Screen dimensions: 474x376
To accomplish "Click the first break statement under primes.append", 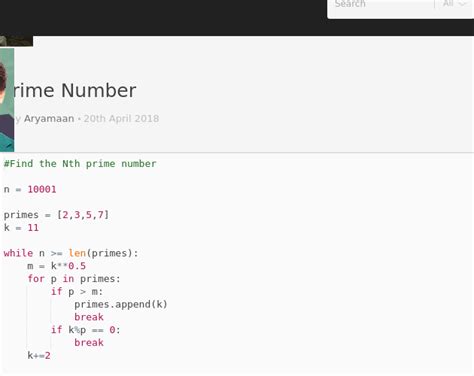I will (89, 317).
